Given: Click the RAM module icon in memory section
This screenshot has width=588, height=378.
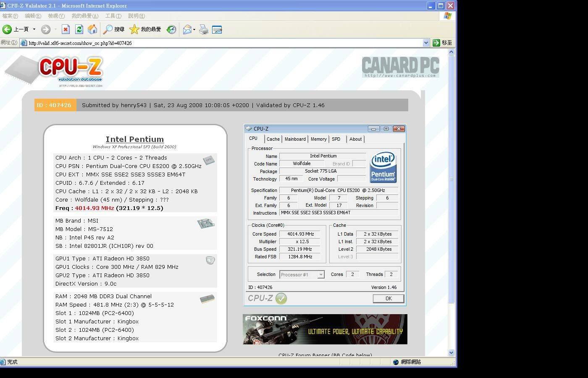Looking at the screenshot, I should point(207,299).
